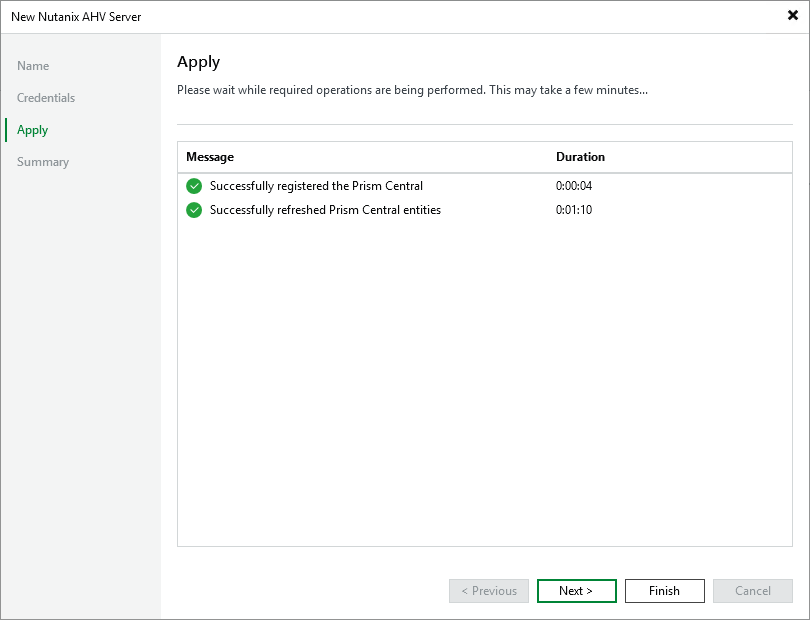Image resolution: width=810 pixels, height=620 pixels.
Task: Open the Credentials step
Action: point(48,97)
